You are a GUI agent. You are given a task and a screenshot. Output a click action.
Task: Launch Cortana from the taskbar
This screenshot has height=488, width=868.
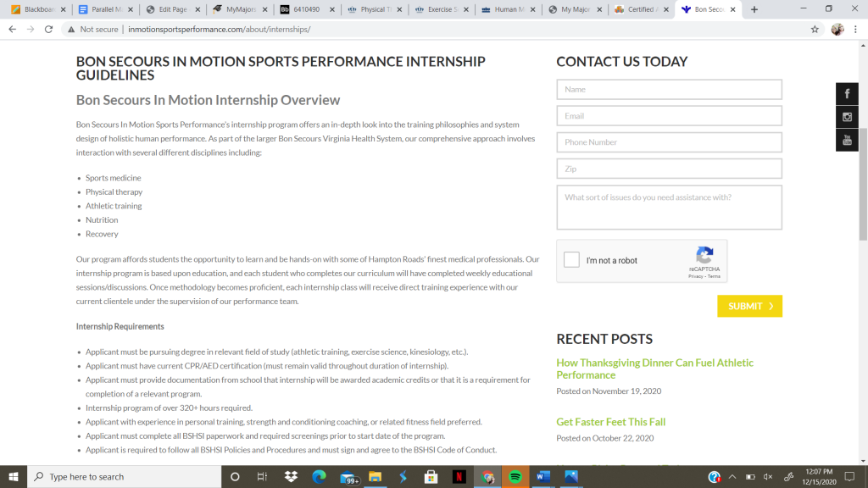pyautogui.click(x=235, y=476)
